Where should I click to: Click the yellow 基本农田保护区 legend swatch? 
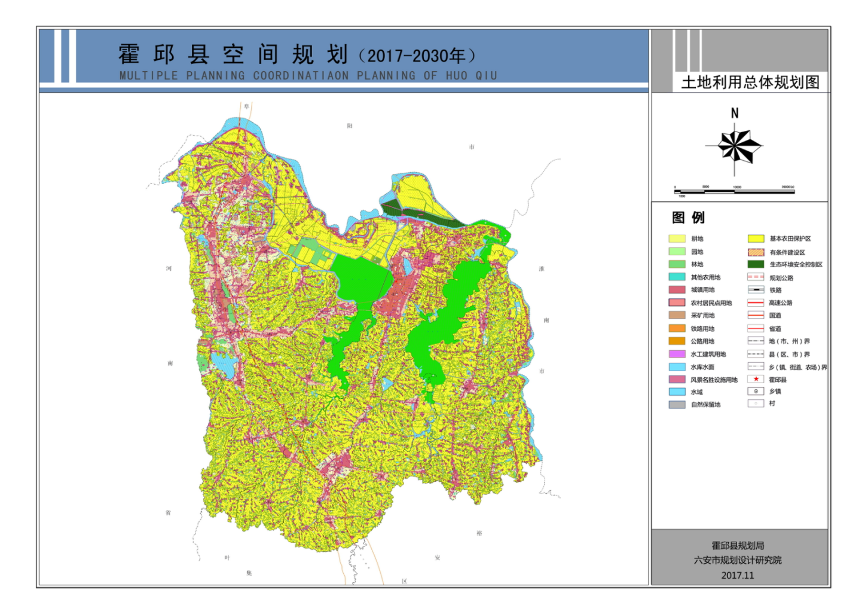coord(756,239)
